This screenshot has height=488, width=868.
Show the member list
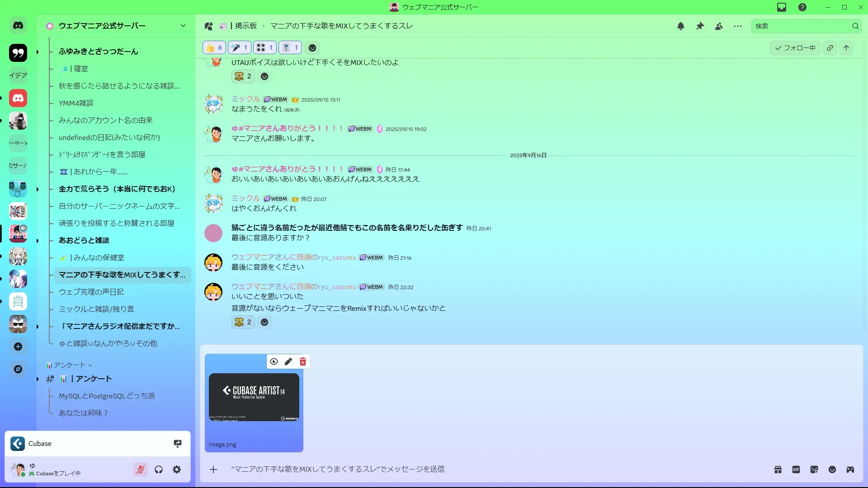tap(719, 26)
